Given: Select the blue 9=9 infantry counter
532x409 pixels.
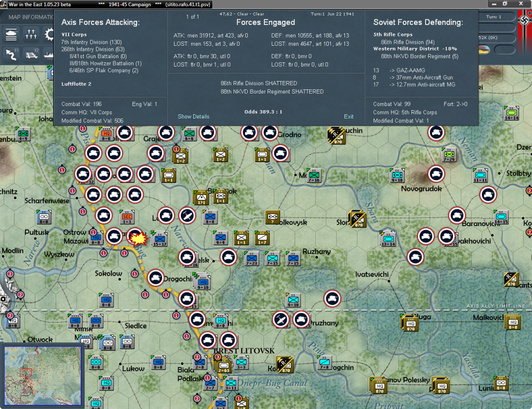Looking at the screenshot, I should click(220, 238).
